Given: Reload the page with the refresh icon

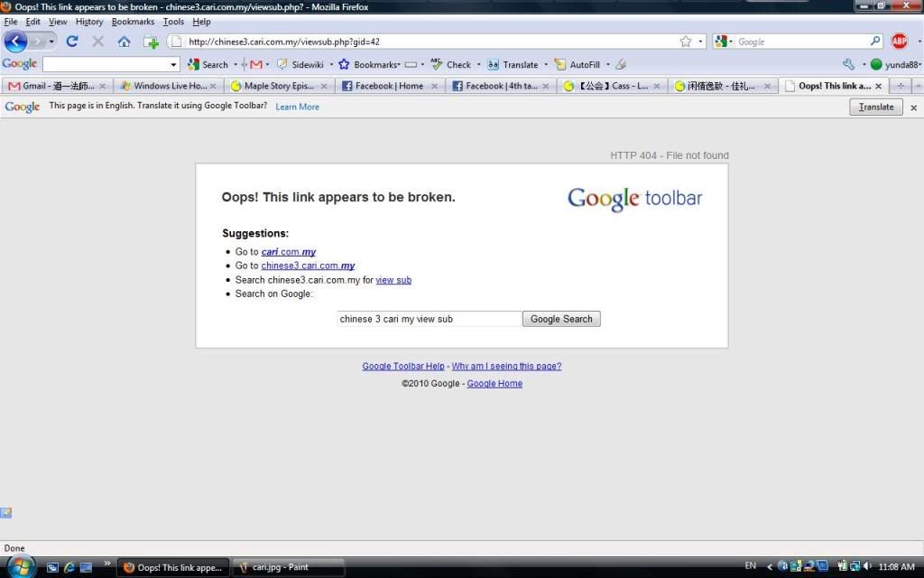Looking at the screenshot, I should point(72,42).
